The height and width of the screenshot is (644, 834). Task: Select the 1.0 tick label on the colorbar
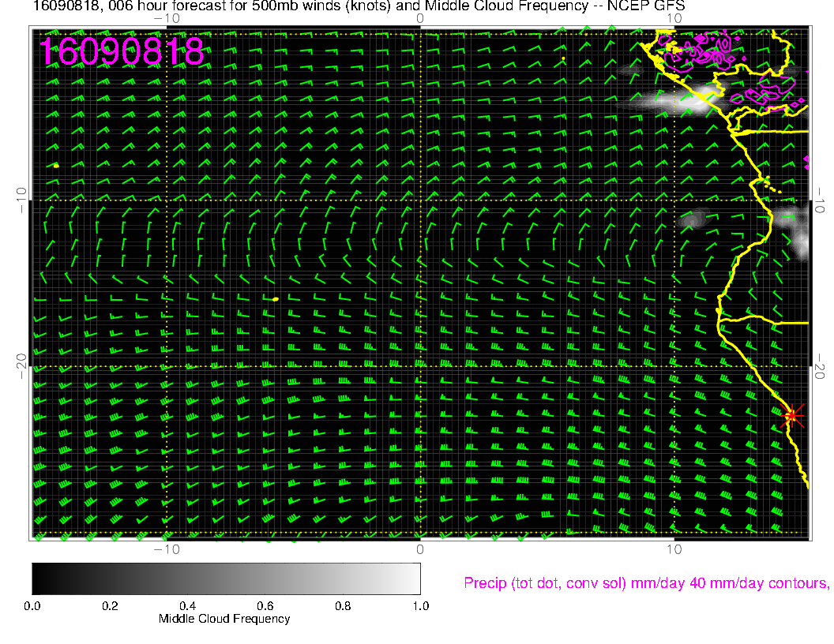pos(420,606)
